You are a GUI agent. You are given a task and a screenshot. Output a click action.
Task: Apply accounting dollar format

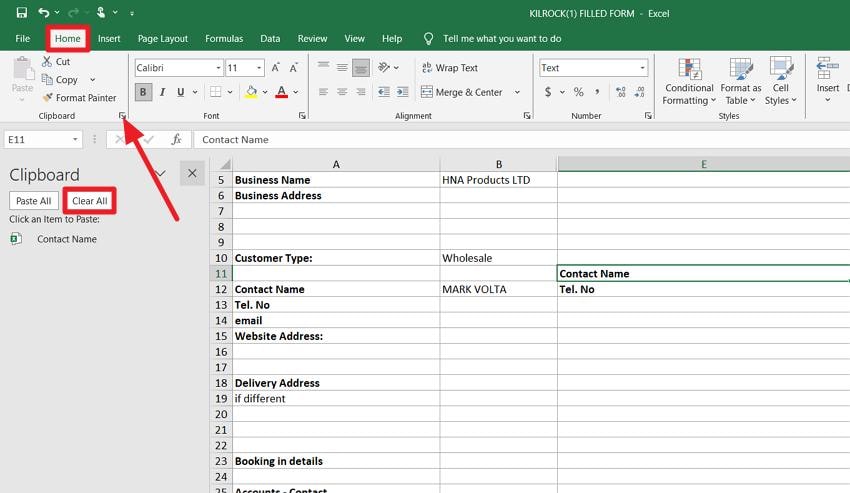[x=548, y=92]
